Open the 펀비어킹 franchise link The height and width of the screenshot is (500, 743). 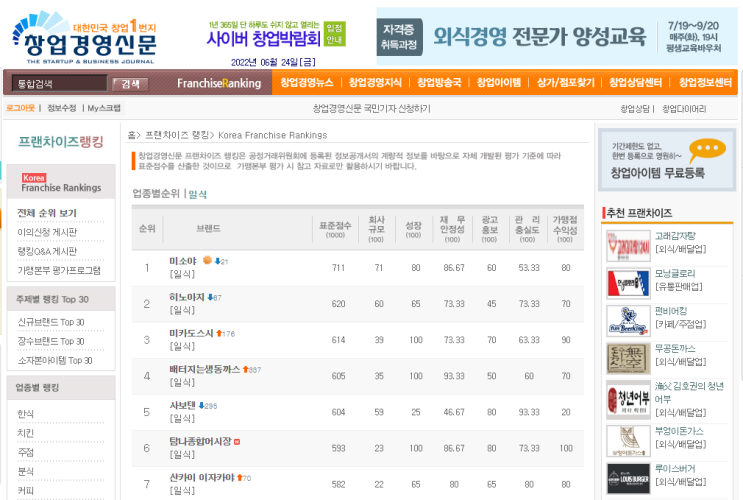click(x=671, y=311)
